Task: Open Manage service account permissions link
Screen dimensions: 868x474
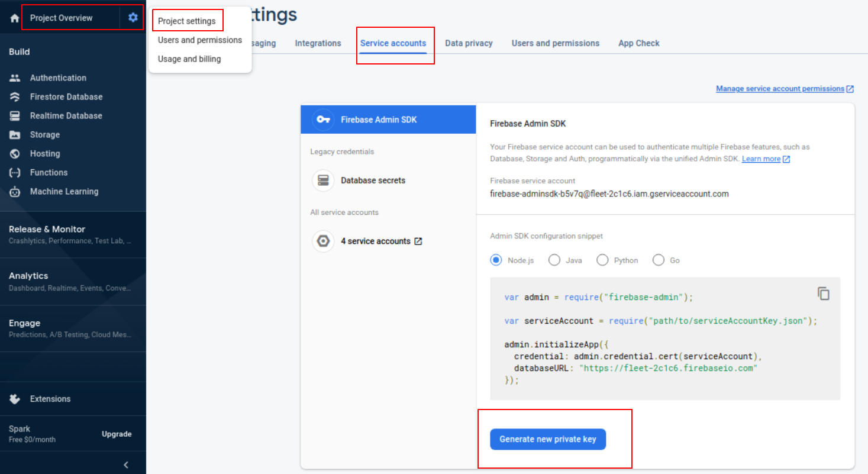Action: click(780, 89)
